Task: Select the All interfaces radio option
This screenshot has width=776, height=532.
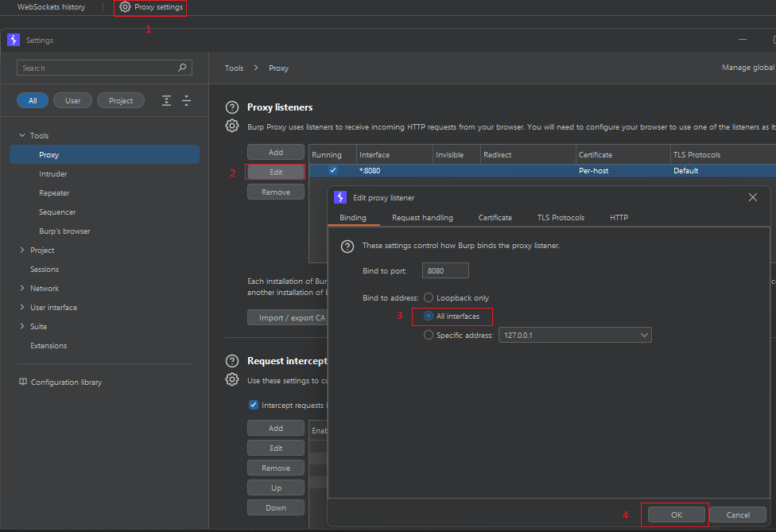Action: pyautogui.click(x=429, y=316)
